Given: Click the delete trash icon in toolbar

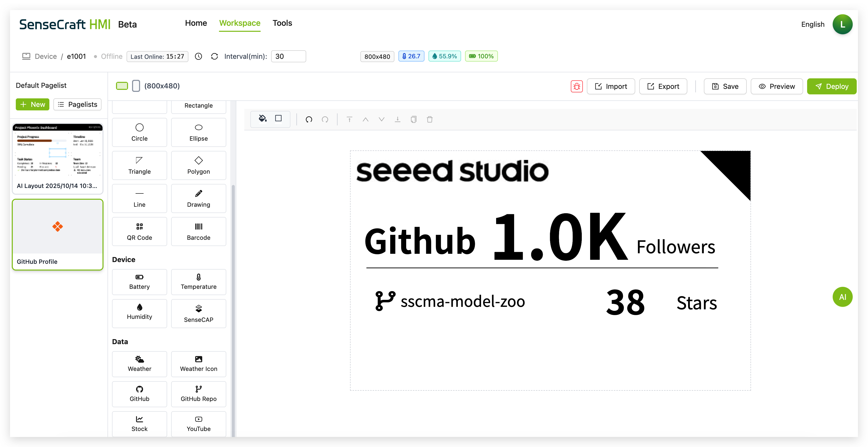Looking at the screenshot, I should (x=430, y=119).
